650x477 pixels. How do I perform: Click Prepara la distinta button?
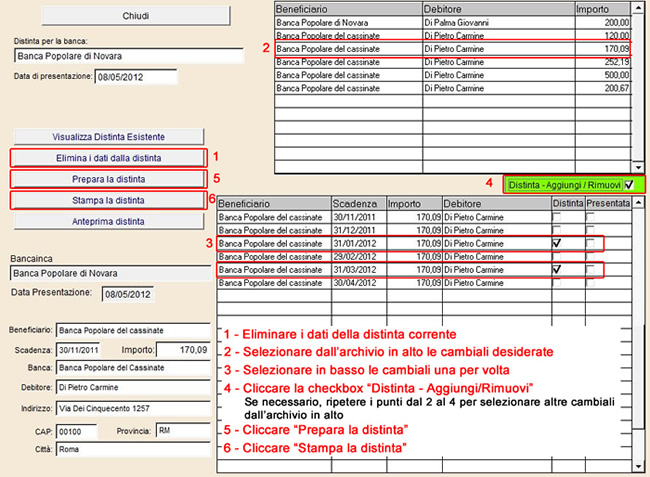point(109,179)
